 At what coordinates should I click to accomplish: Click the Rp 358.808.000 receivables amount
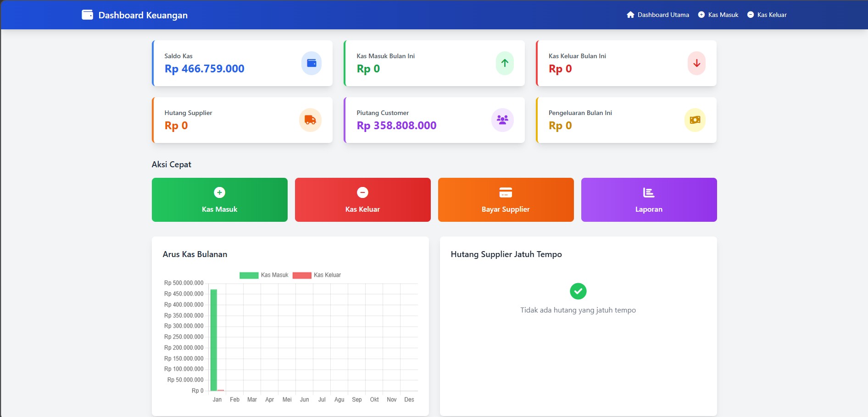point(396,126)
